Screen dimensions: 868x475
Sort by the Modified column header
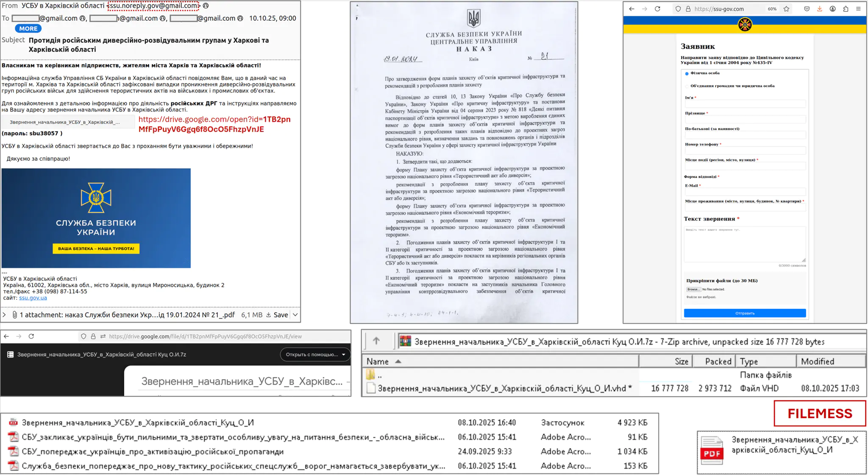click(x=817, y=361)
